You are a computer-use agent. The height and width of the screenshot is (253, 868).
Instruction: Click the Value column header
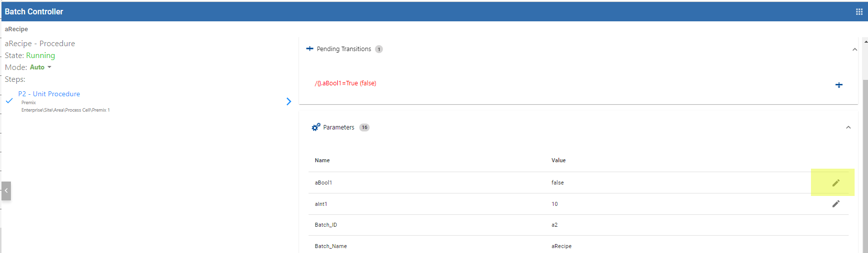(x=558, y=160)
